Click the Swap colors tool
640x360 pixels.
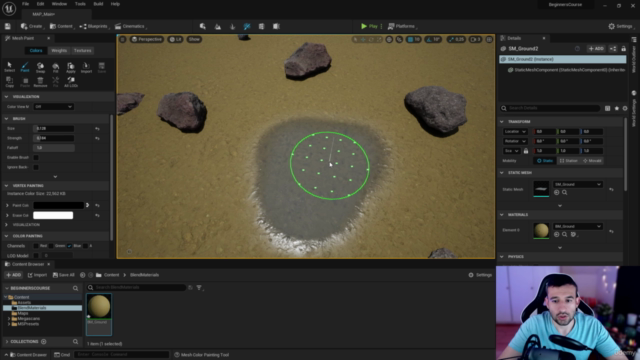coord(40,67)
